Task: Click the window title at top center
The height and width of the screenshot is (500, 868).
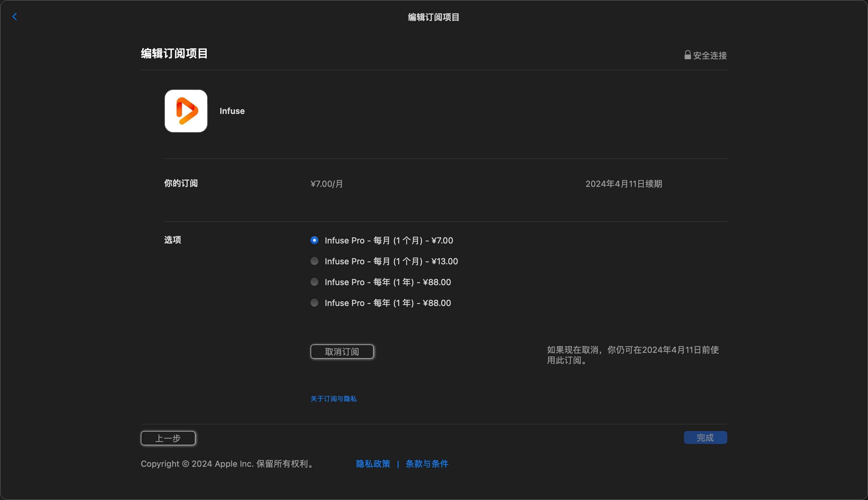Action: [433, 17]
